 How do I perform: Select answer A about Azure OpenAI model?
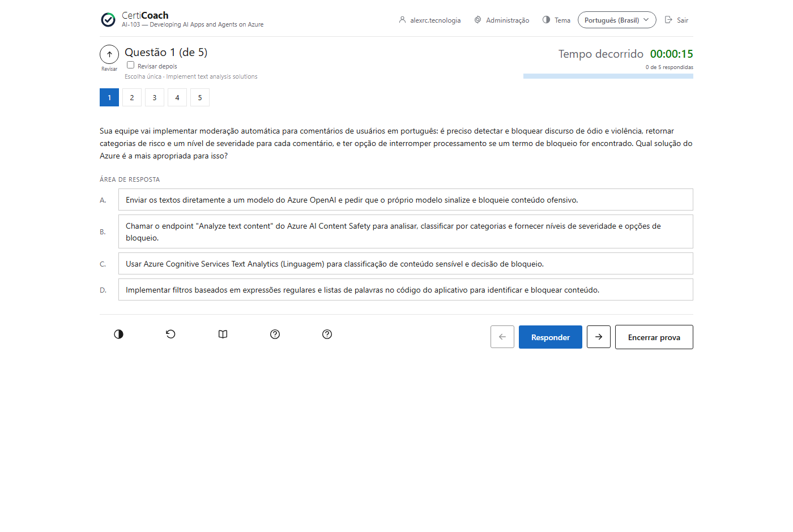pyautogui.click(x=406, y=200)
